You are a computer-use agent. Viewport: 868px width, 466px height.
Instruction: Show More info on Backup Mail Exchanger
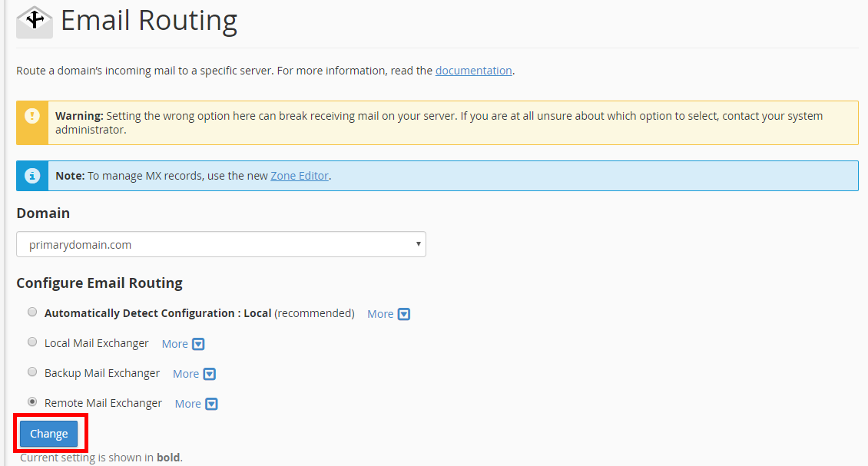coord(186,374)
